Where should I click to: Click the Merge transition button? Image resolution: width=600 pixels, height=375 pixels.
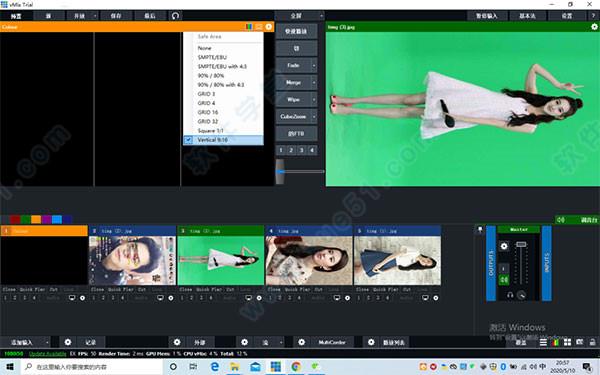click(x=293, y=82)
